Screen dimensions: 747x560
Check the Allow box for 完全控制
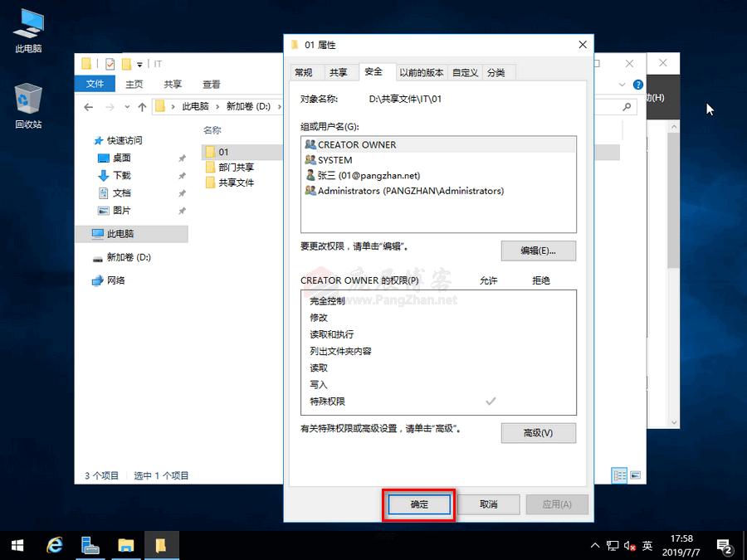pos(490,301)
